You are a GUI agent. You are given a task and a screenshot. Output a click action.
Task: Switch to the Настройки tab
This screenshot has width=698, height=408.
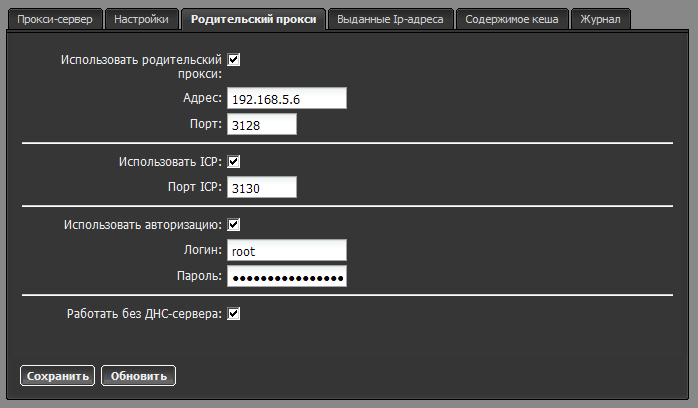141,19
